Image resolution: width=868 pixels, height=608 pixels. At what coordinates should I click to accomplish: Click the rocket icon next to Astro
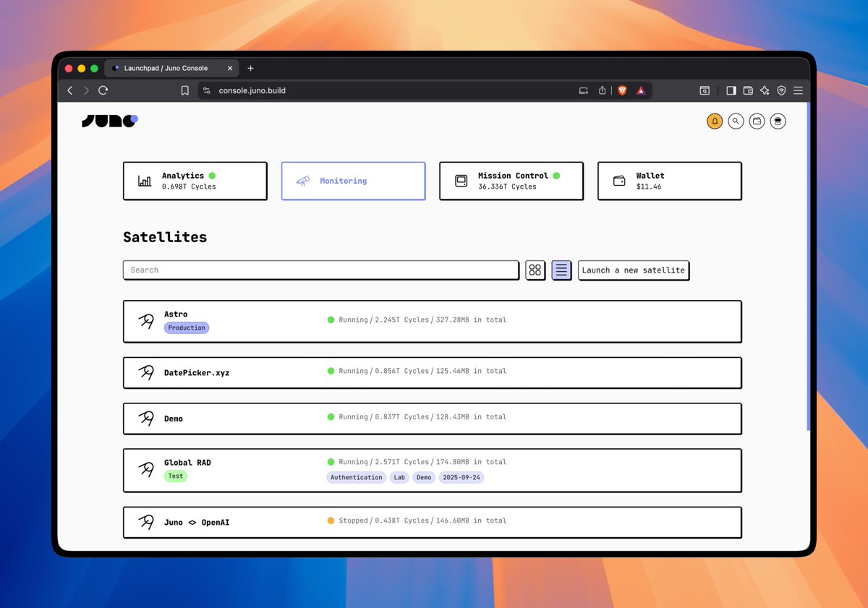[x=145, y=320]
